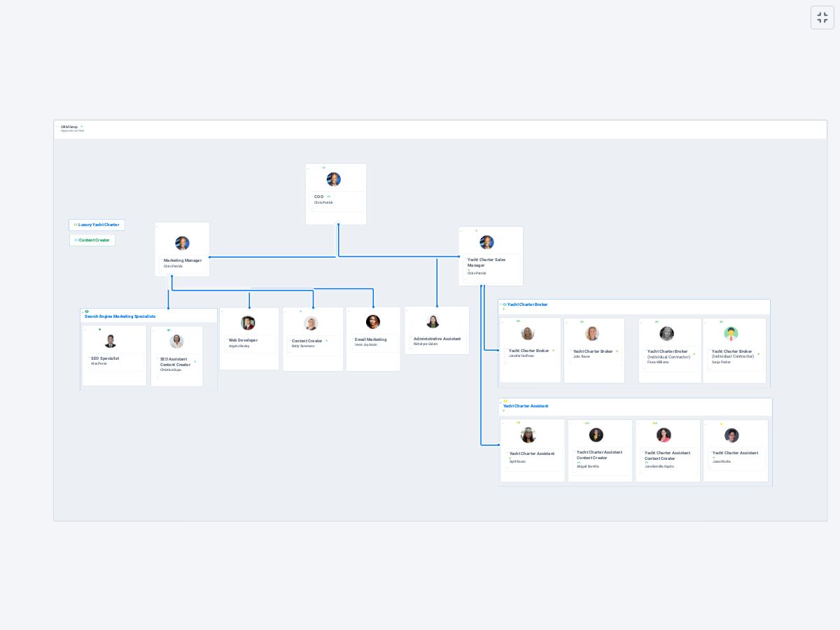Click Betty Simmons' avatar photo
The image size is (840, 630).
(311, 323)
